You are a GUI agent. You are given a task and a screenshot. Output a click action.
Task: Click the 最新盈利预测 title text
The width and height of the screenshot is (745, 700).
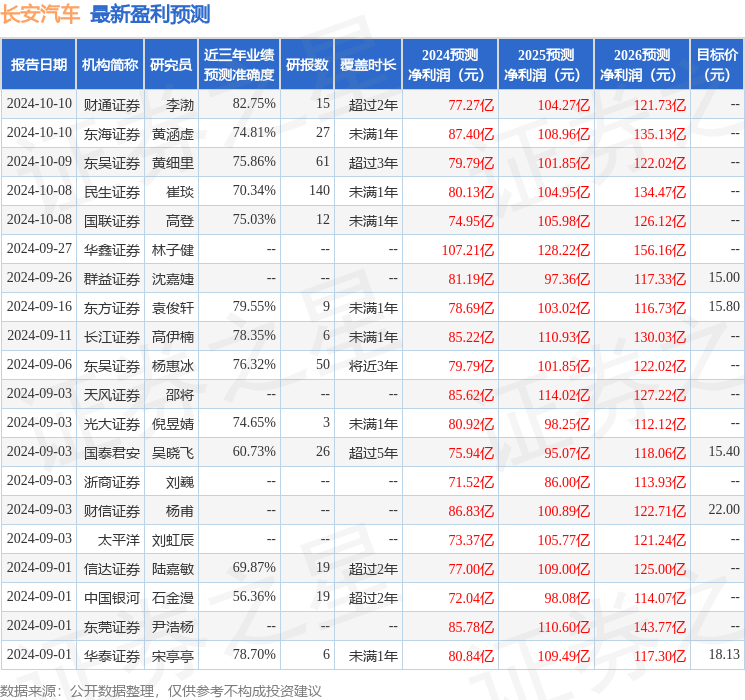tap(150, 14)
